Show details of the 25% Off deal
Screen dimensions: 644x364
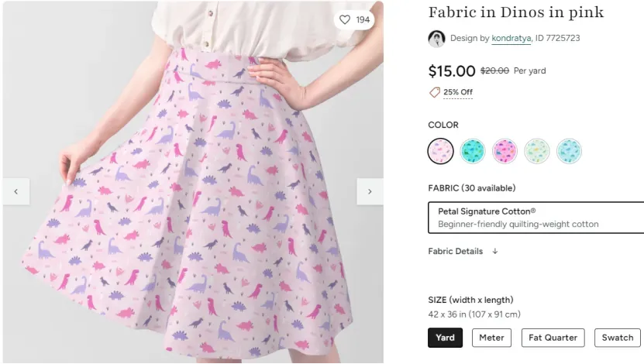coord(458,92)
